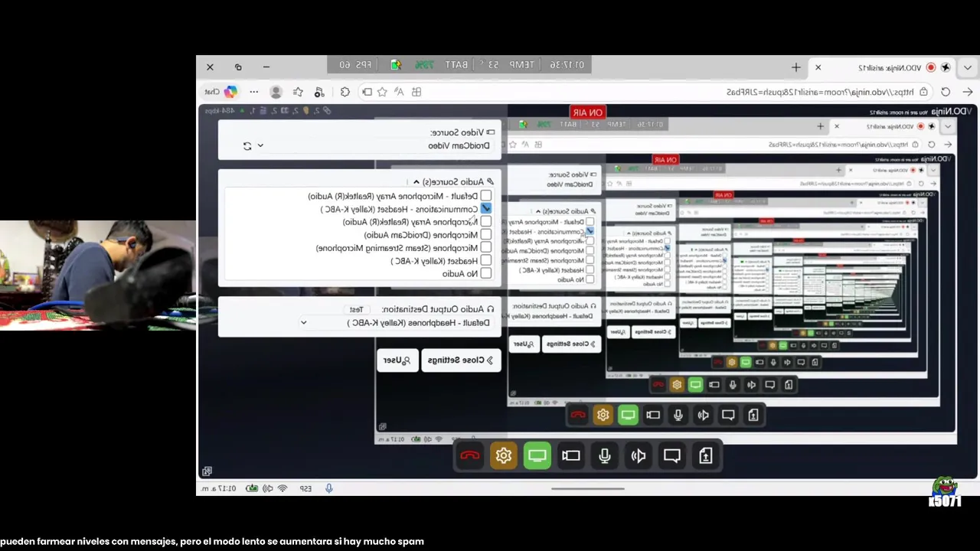Open the chat bubble in the control bar
980x551 pixels.
671,456
